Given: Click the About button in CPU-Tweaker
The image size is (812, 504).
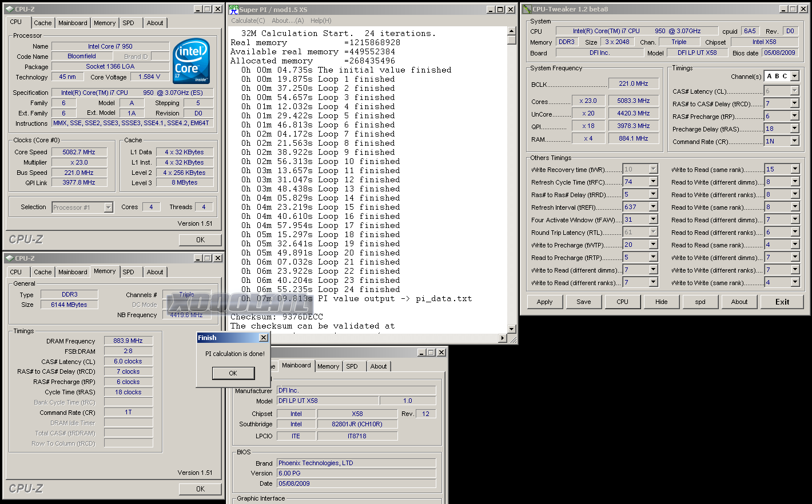Looking at the screenshot, I should pos(739,302).
